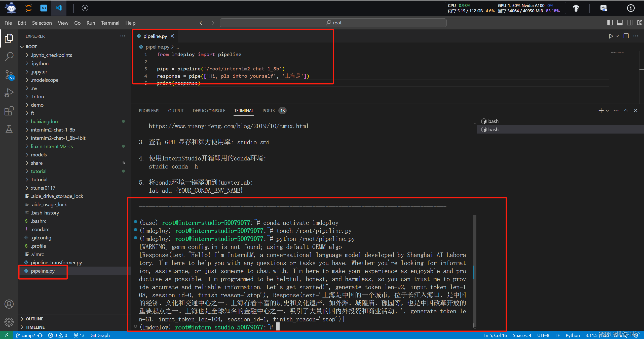Open Git Graph from status bar
Screen dimensions: 644x339
point(100,335)
